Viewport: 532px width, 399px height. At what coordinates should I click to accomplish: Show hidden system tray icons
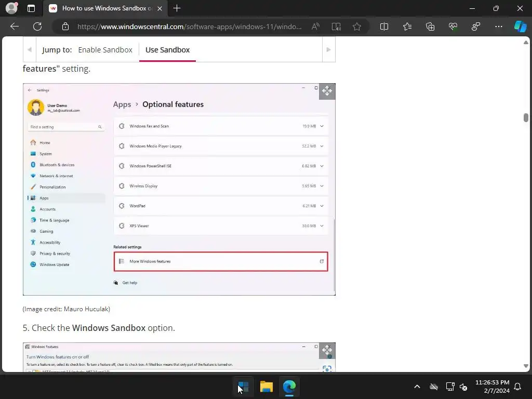[x=417, y=387]
